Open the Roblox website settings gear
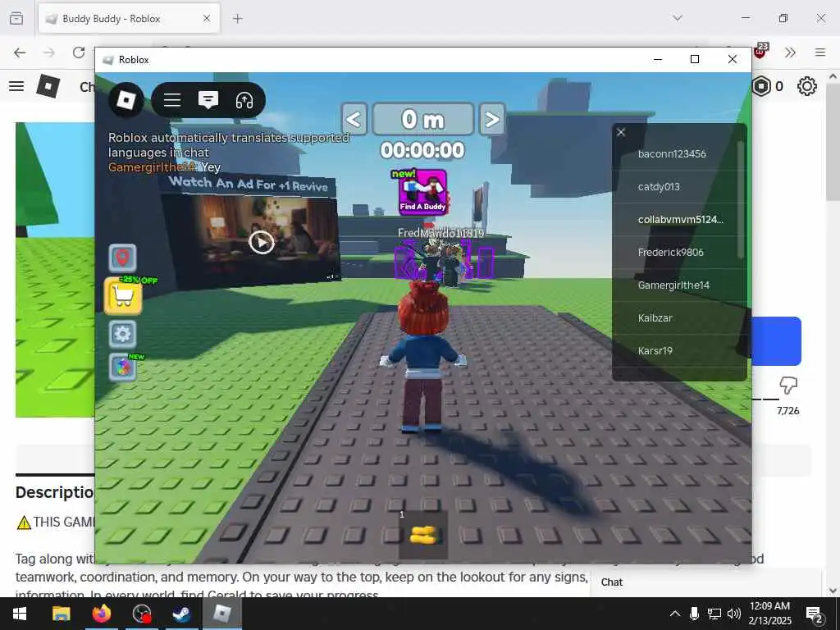840x630 pixels. (807, 86)
